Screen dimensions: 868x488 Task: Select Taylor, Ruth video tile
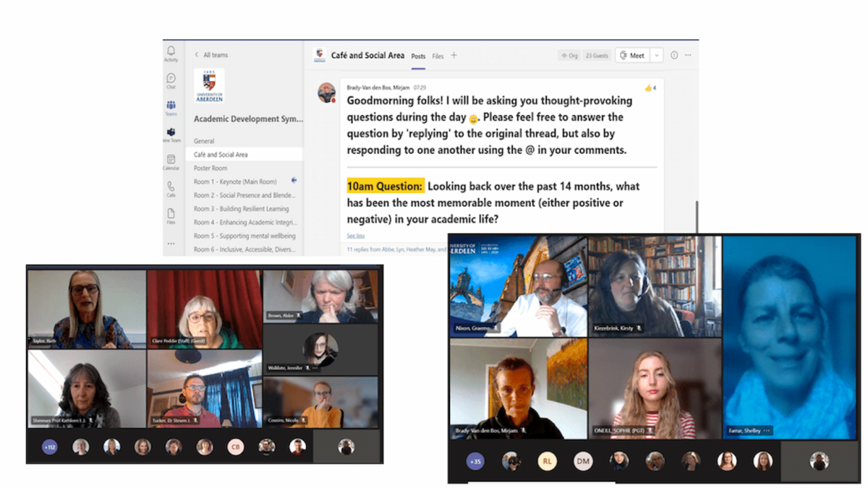[x=87, y=309]
